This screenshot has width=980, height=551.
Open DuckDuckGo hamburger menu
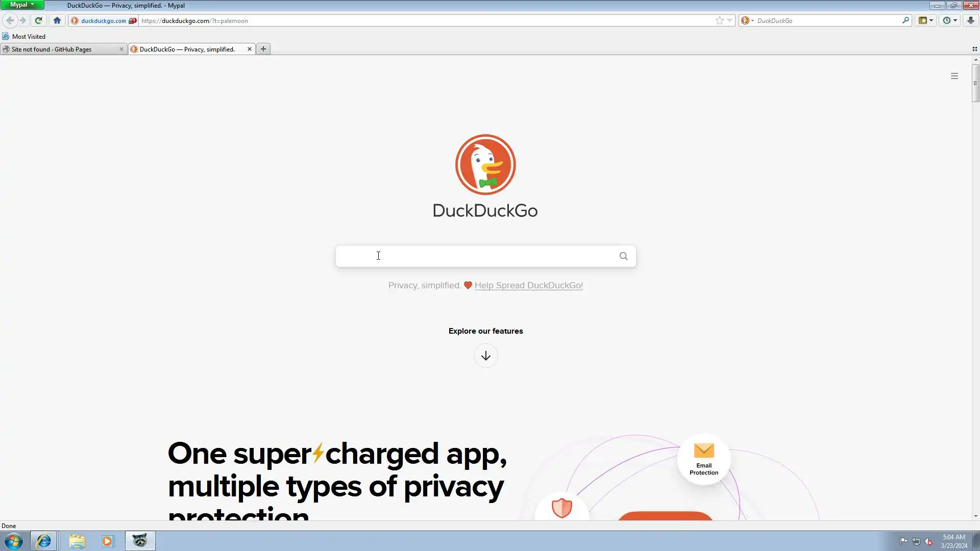954,76
